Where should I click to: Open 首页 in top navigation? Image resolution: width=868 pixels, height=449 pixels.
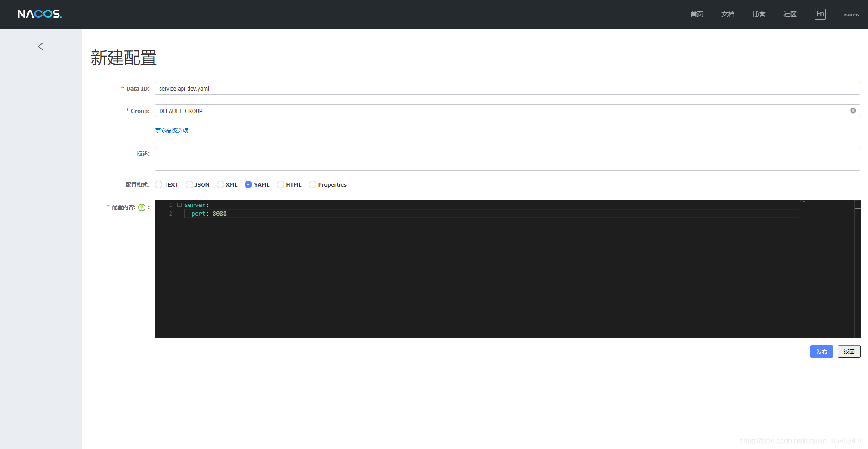click(x=697, y=14)
